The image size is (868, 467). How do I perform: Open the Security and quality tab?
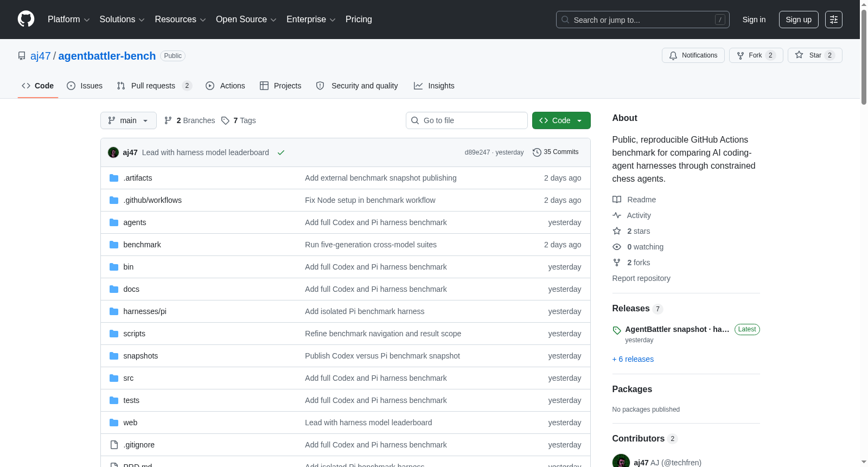[357, 86]
